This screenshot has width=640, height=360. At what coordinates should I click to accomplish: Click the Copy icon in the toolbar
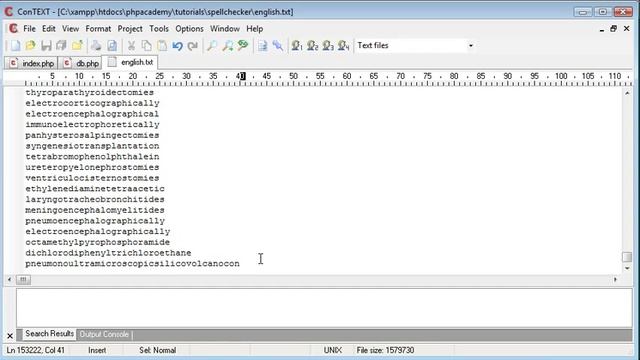click(x=147, y=45)
